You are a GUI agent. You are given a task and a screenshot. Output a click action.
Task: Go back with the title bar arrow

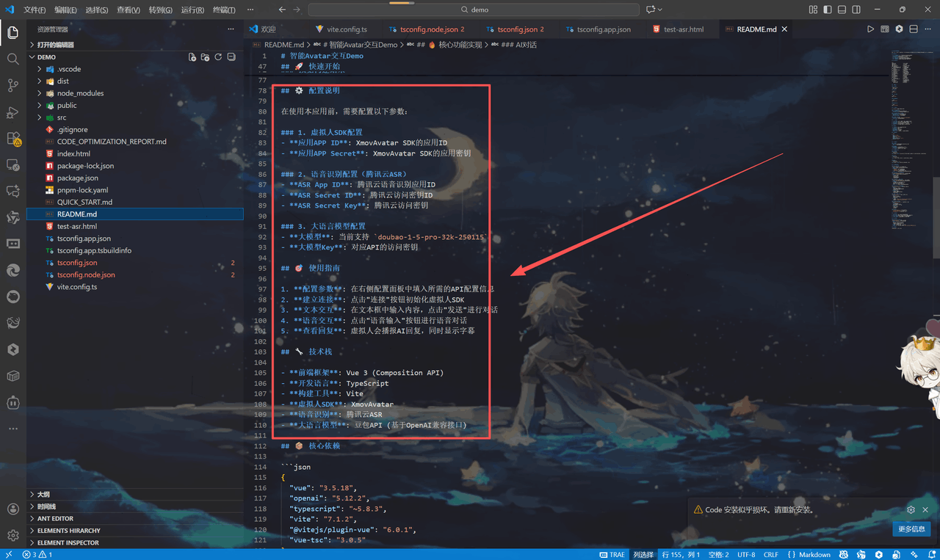(x=283, y=10)
